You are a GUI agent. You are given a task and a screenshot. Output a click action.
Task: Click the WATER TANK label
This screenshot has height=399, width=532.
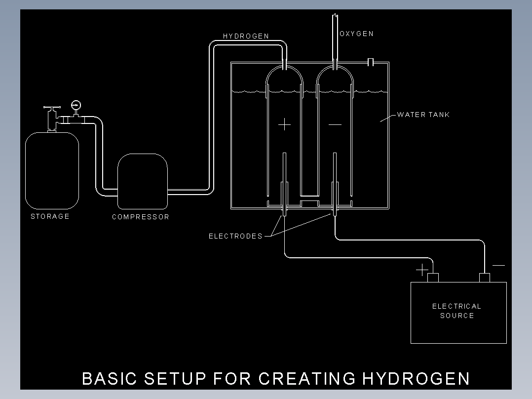[423, 115]
